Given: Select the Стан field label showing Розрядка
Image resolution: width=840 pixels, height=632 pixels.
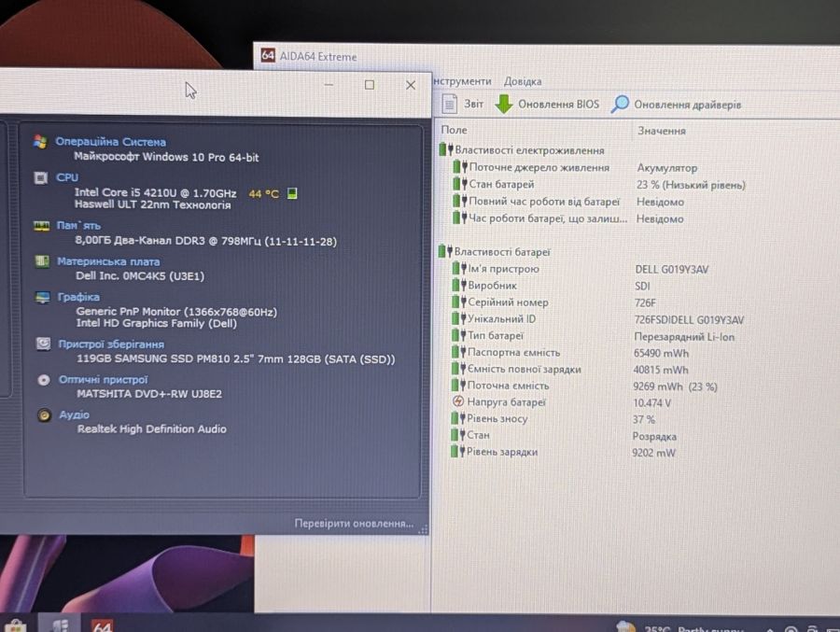Looking at the screenshot, I should (478, 435).
